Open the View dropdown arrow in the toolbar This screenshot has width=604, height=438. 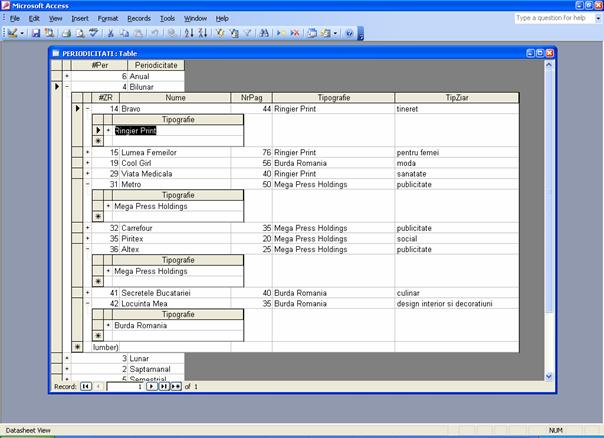(22, 33)
